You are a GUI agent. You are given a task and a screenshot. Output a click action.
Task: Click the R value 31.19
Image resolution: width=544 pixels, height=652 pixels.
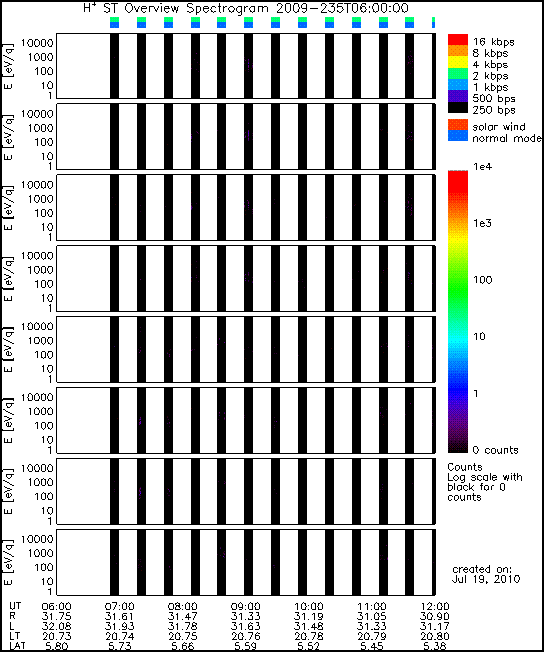pos(309,617)
